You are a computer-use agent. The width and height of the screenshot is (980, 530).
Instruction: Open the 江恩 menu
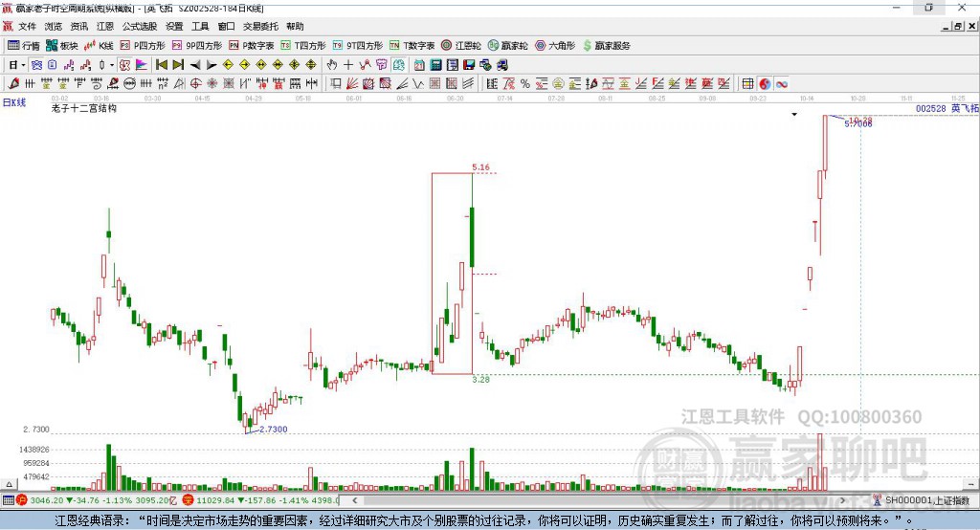(105, 26)
